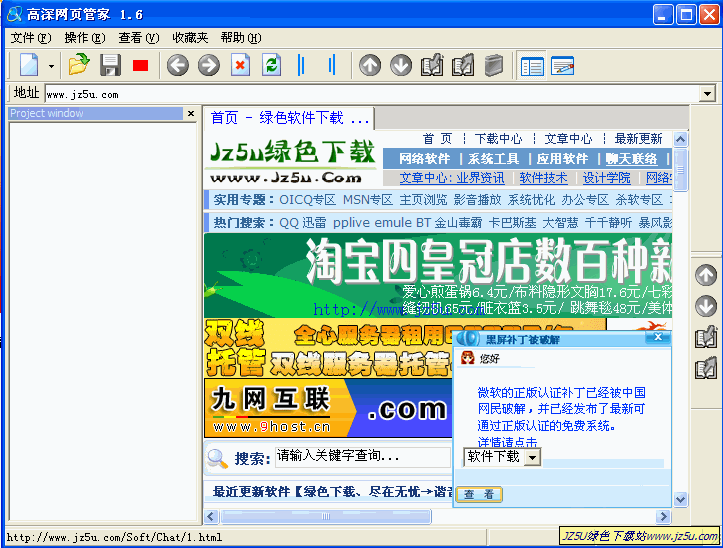Click the toolbar up arrow circle icon

(370, 65)
